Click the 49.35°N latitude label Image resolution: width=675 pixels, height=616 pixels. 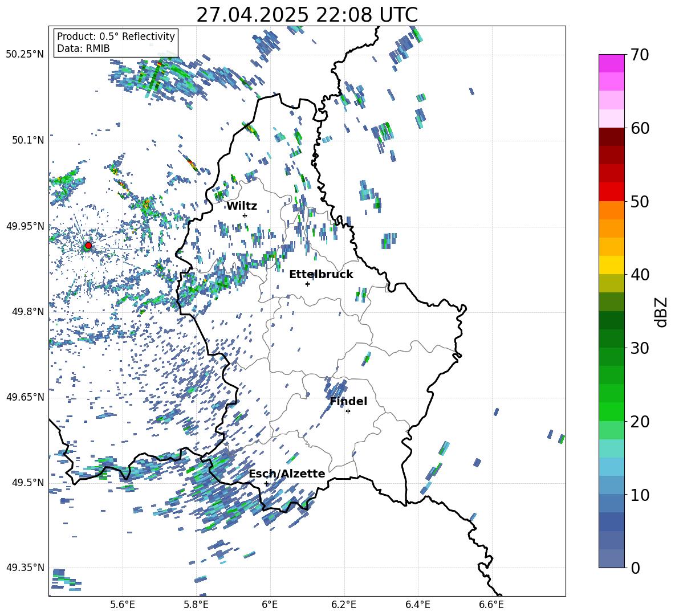[25, 568]
